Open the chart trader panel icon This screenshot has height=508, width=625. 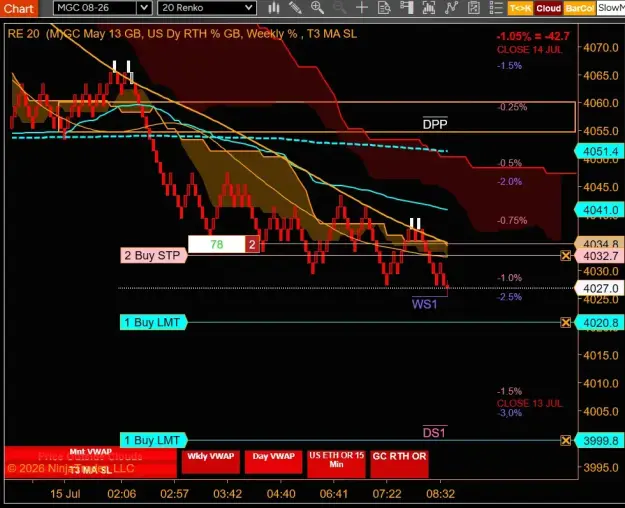tap(406, 8)
